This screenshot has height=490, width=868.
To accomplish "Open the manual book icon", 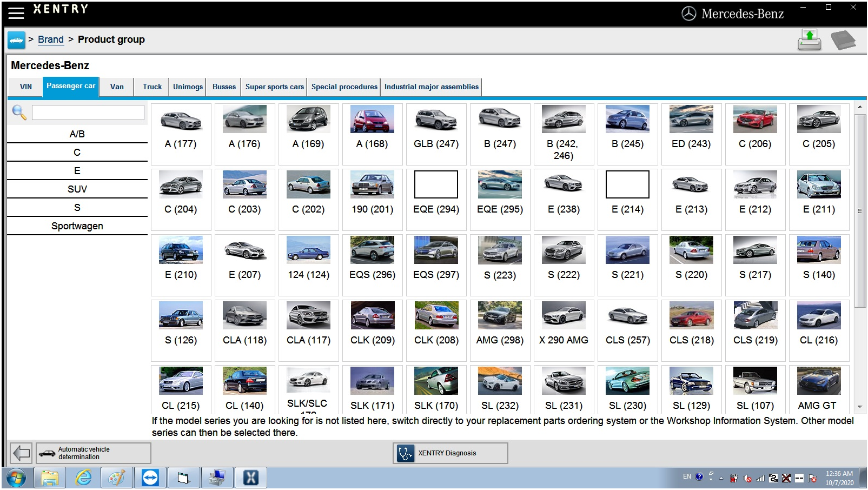I will click(843, 40).
